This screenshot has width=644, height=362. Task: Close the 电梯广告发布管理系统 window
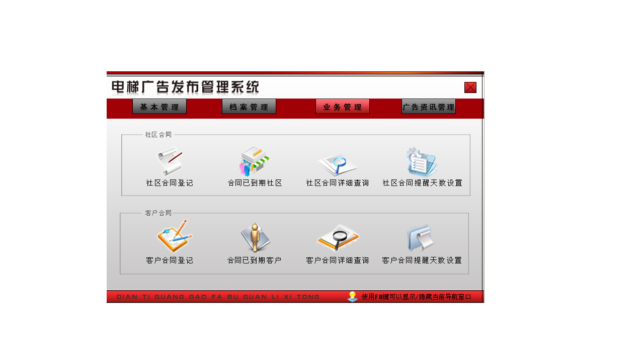point(469,86)
